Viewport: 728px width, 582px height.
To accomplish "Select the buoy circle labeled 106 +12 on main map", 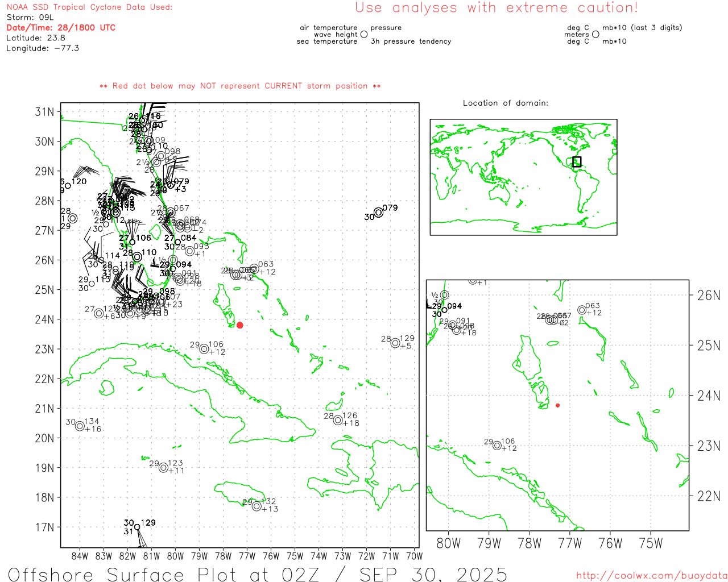I will [x=204, y=349].
